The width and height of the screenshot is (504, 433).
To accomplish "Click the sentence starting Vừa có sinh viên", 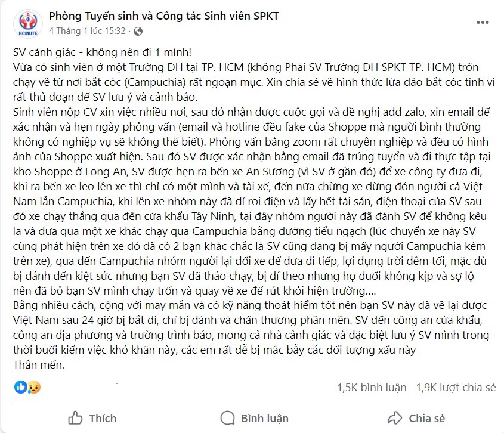I will [254, 82].
